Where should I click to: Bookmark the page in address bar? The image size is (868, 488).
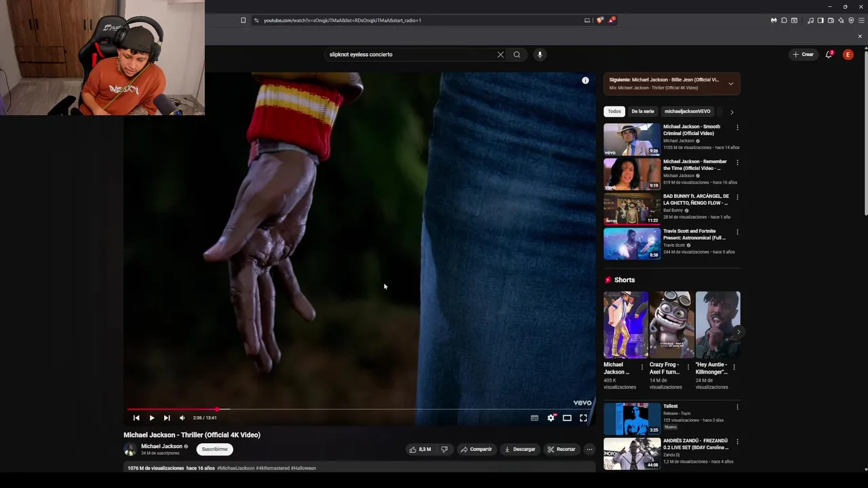243,20
